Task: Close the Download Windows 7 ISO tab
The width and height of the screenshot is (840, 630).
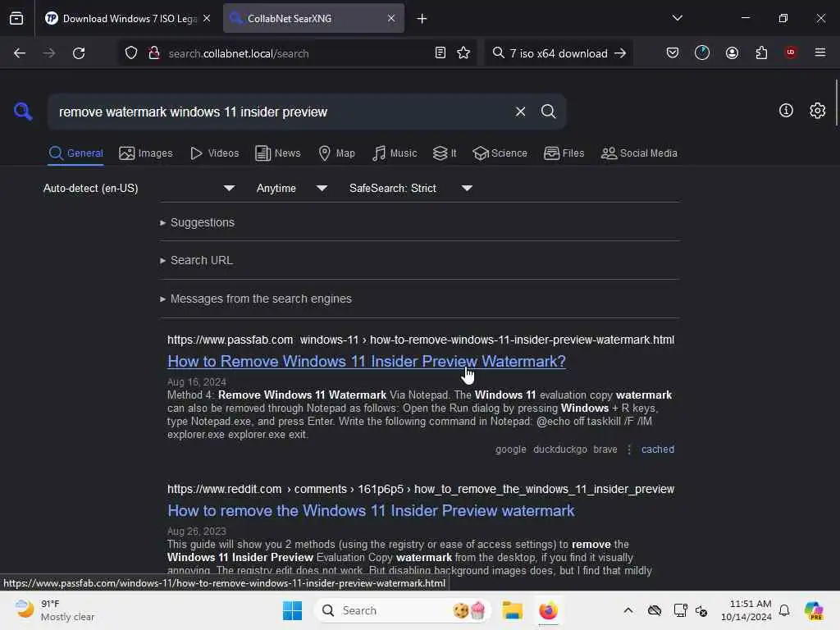Action: 207,18
